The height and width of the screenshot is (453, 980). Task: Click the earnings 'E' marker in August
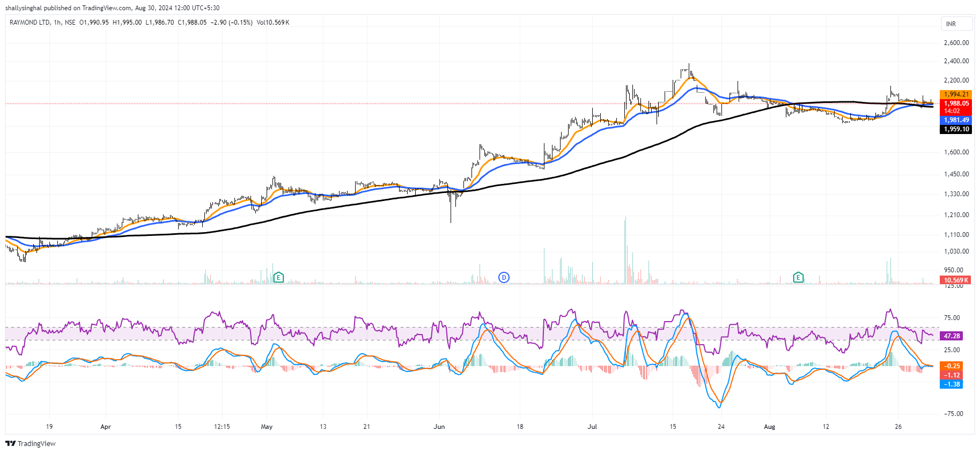coord(798,277)
